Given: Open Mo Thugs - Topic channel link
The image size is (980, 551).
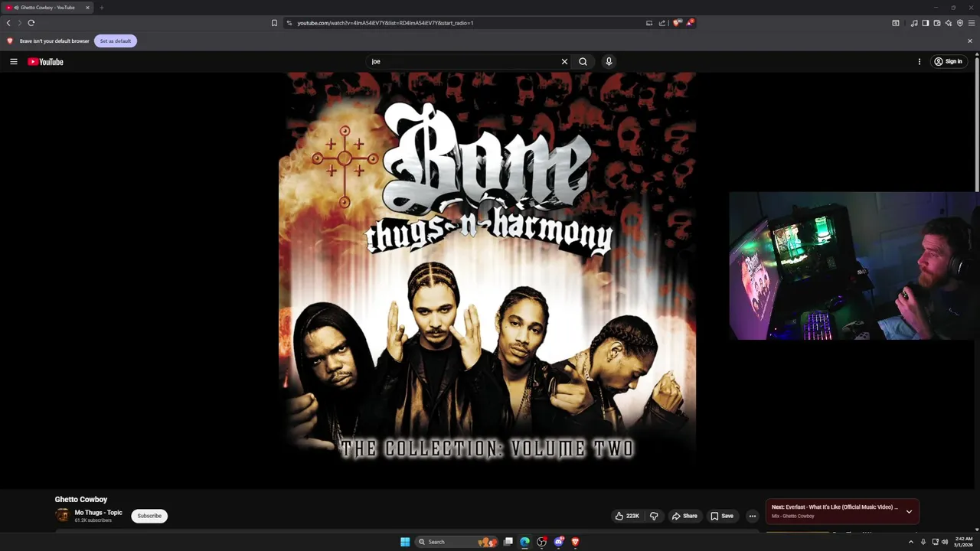Looking at the screenshot, I should click(x=98, y=513).
